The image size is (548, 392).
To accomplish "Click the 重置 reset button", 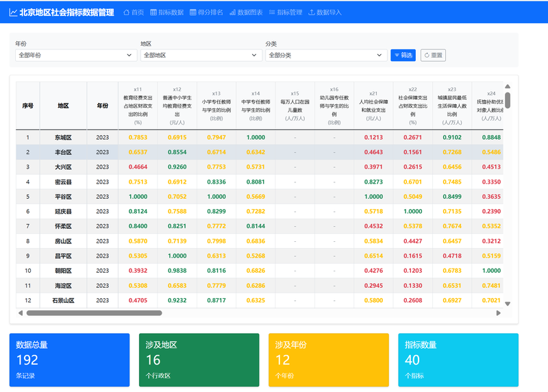I will coord(433,55).
